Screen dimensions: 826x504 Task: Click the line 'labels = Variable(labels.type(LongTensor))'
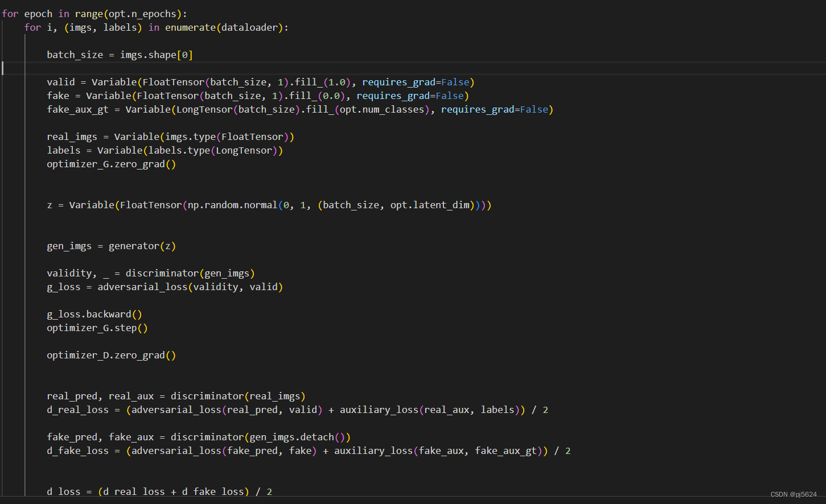pos(165,150)
